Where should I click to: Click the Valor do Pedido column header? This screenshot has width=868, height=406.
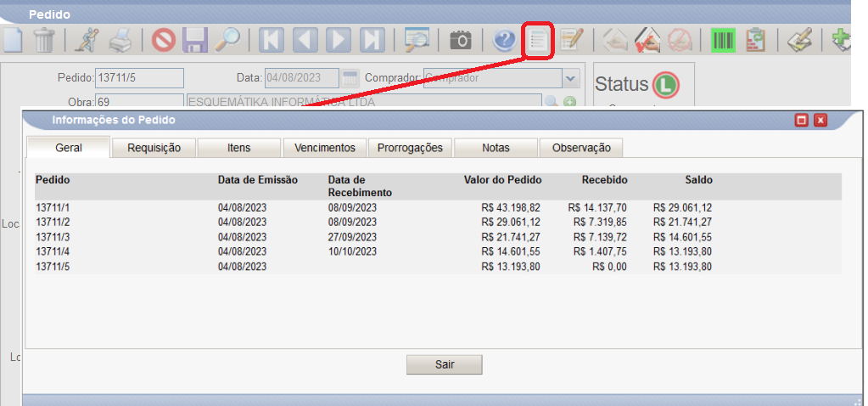click(x=502, y=180)
